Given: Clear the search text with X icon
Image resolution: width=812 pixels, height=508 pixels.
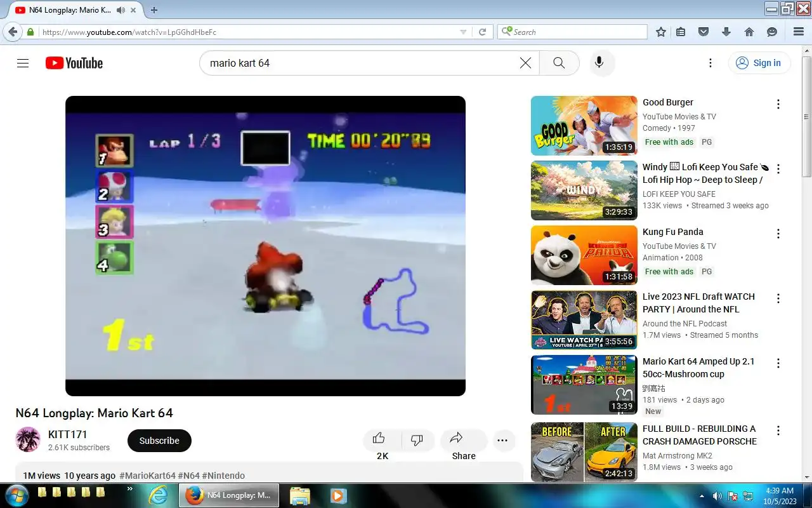Looking at the screenshot, I should 525,63.
